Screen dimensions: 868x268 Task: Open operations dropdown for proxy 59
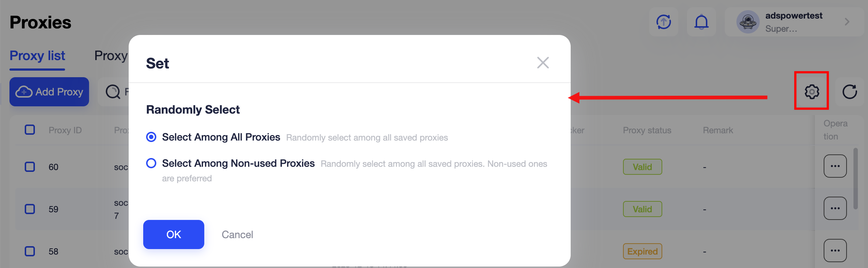click(x=835, y=208)
